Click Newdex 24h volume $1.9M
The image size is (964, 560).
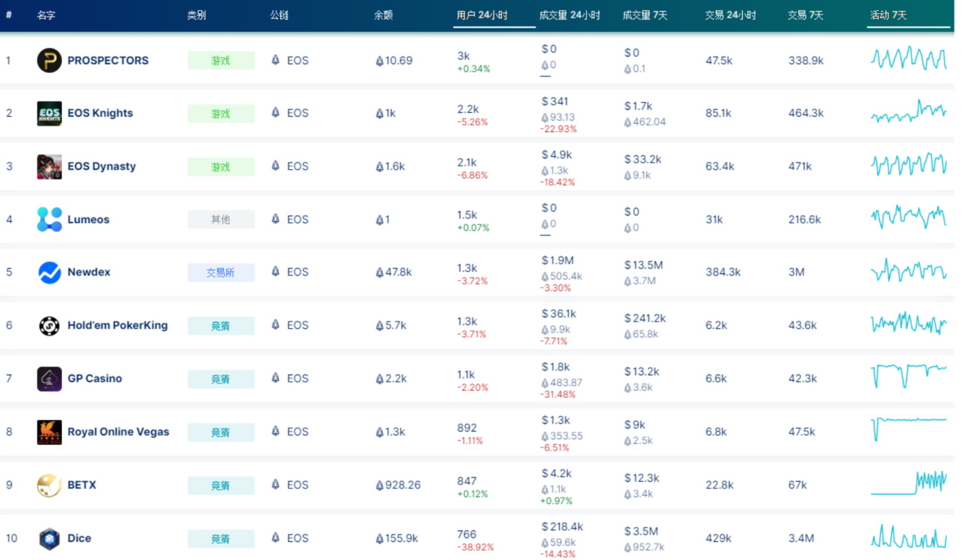tap(558, 260)
